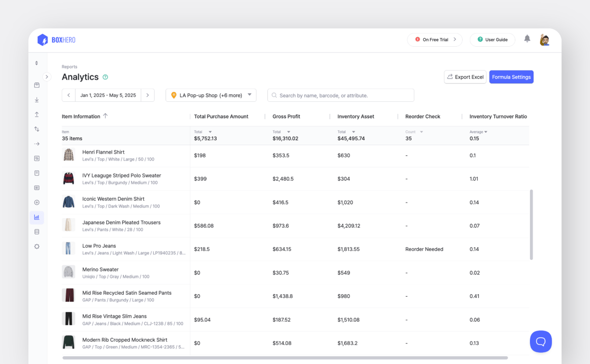Open the LA Pop-up Shop location dropdown
Screen dimensions: 590x364
coord(211,95)
